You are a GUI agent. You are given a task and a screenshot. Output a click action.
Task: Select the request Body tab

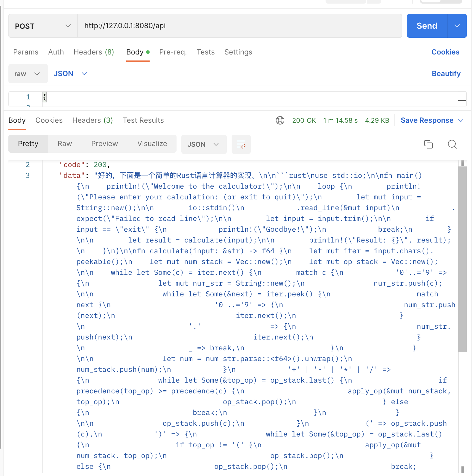coord(138,52)
